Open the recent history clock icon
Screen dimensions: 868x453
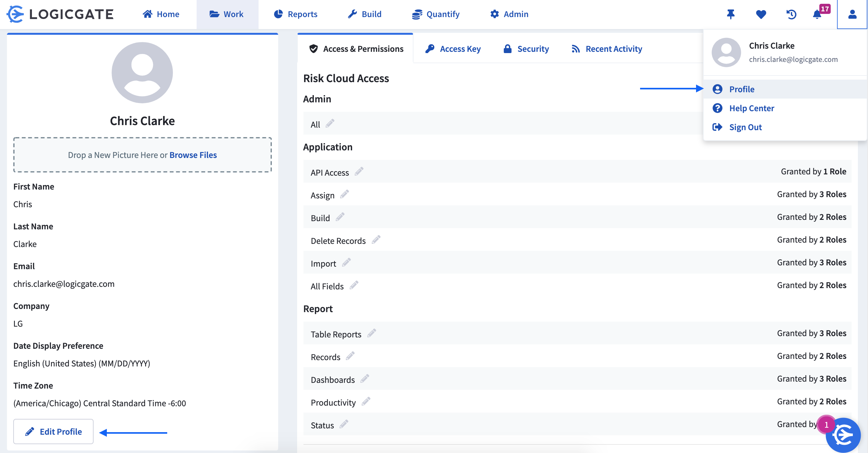(791, 14)
